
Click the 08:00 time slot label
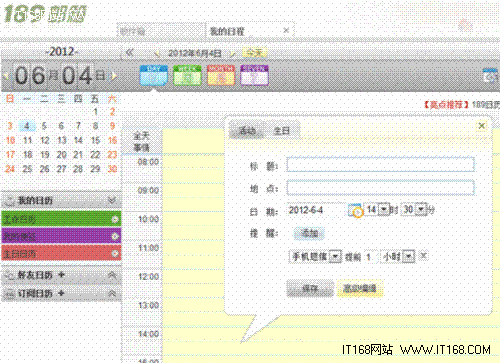pyautogui.click(x=148, y=162)
